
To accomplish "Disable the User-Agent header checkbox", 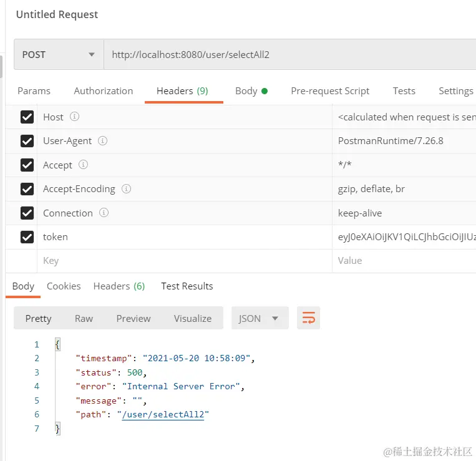I will (27, 141).
